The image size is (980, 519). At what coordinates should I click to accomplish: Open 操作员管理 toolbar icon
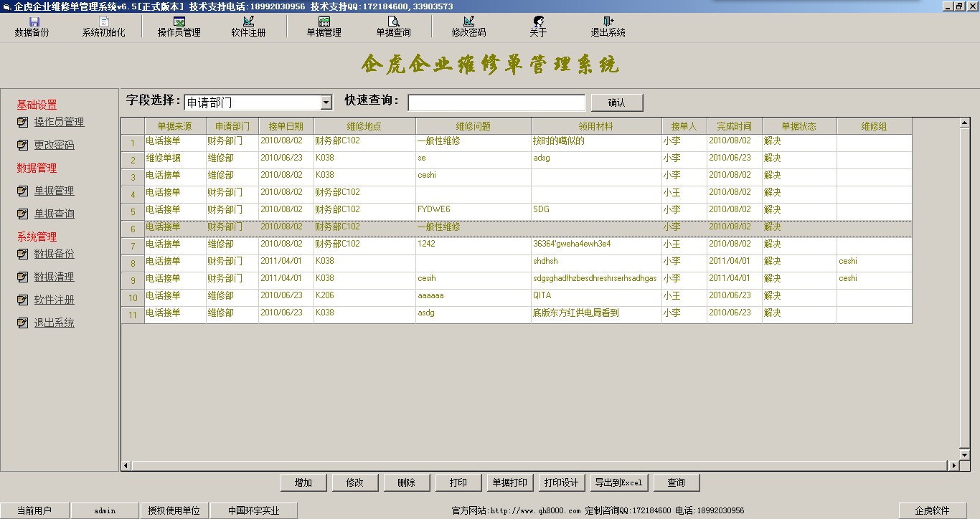click(x=179, y=27)
